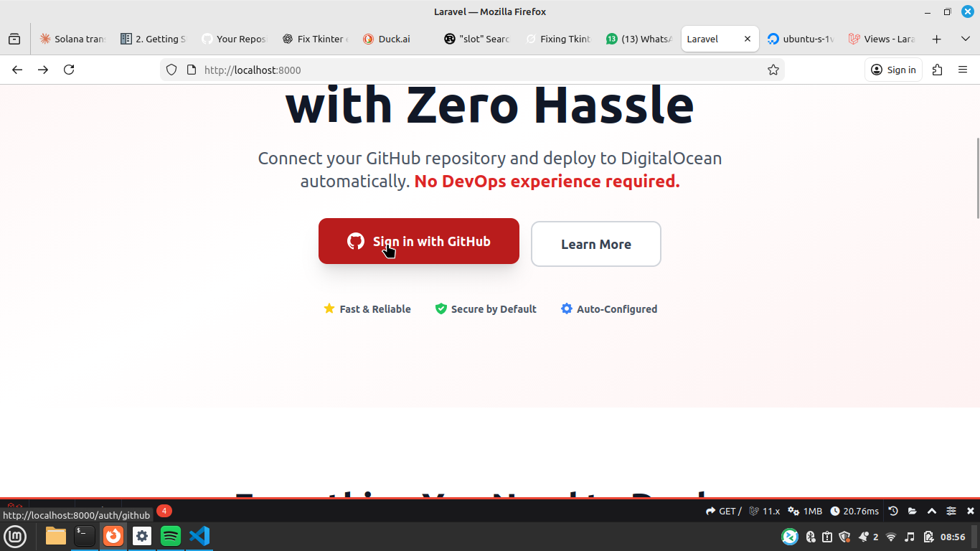Click the debugbar open folder icon

point(913,511)
